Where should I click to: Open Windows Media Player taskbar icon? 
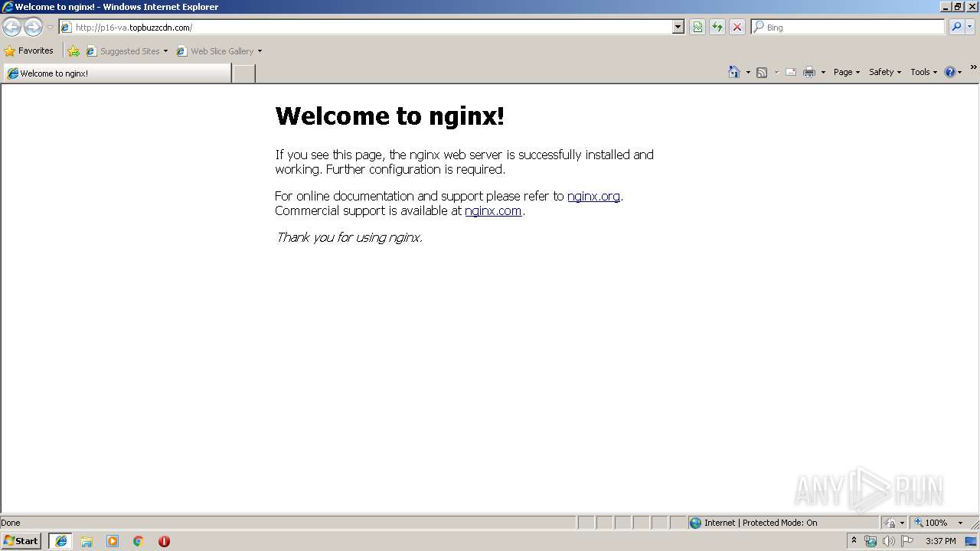(x=113, y=541)
